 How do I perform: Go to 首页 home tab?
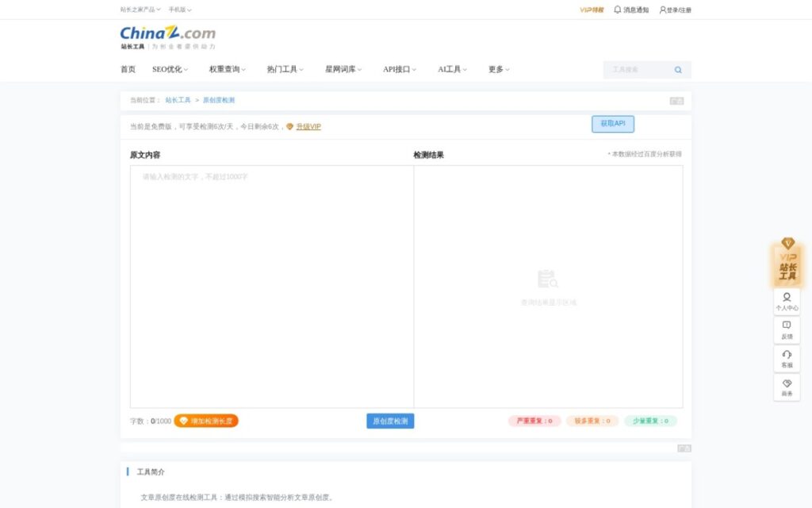[128, 70]
